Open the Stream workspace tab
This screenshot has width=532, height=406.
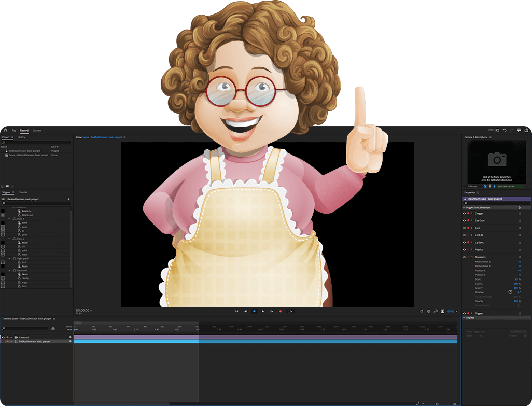[x=37, y=130]
